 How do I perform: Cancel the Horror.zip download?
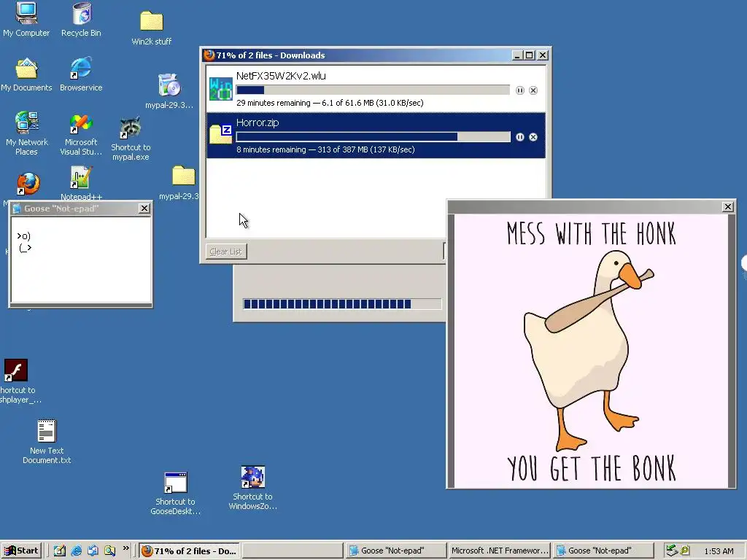(533, 137)
